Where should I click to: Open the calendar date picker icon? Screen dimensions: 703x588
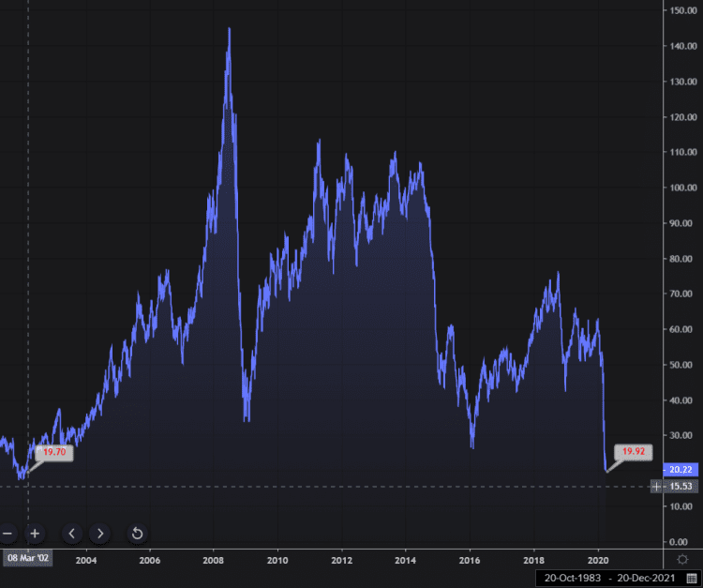[x=692, y=579]
